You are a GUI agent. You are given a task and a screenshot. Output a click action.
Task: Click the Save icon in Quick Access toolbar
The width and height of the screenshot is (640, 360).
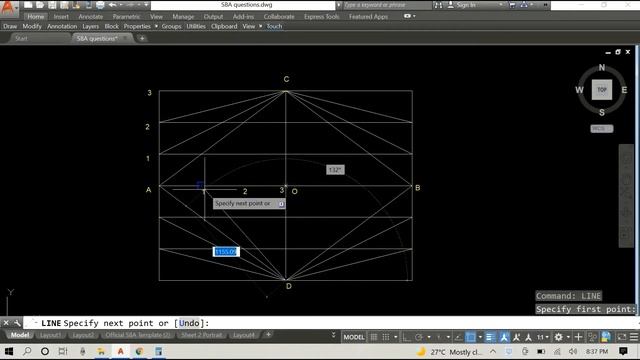click(52, 5)
